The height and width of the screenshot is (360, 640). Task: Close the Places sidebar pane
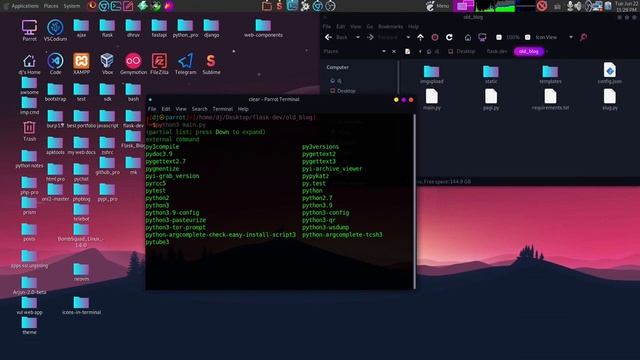point(394,51)
